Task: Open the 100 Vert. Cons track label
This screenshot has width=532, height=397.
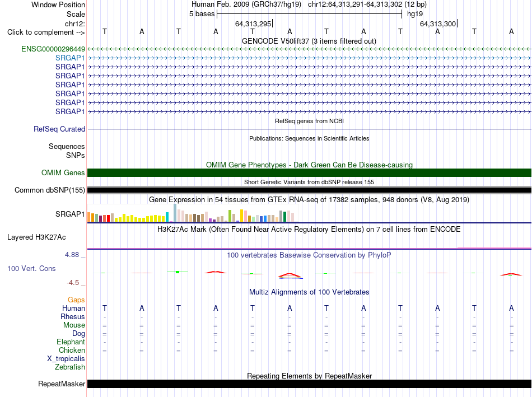Action: tap(31, 268)
